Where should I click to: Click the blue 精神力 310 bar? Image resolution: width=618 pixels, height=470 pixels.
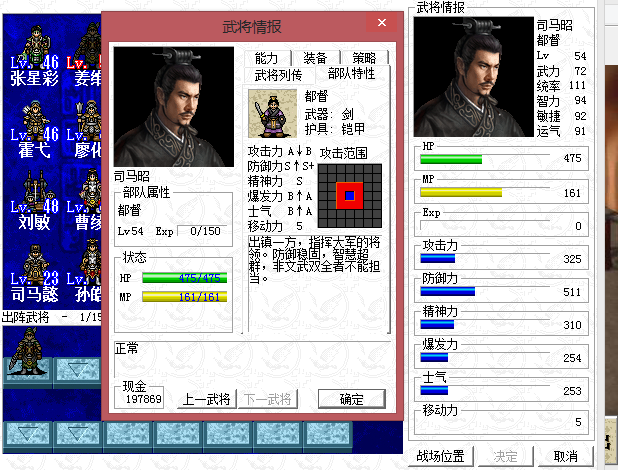437,325
